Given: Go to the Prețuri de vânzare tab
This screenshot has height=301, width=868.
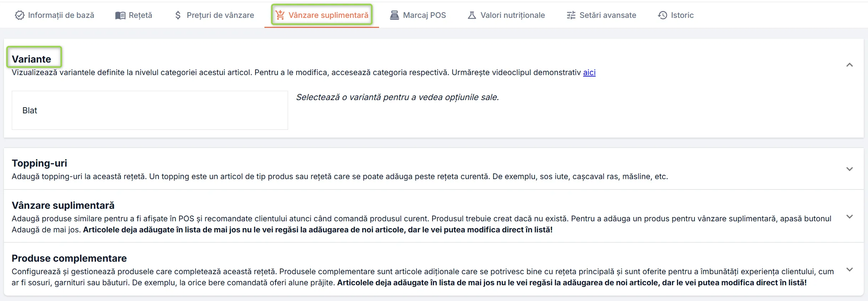Looking at the screenshot, I should pos(215,15).
